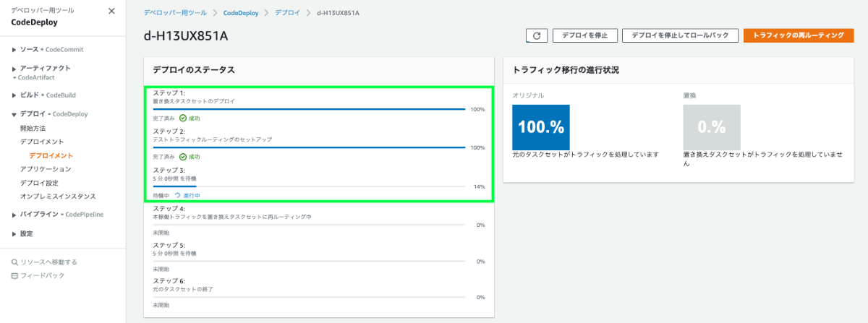Click the search icon beside リソースへ移動する
Image resolution: width=868 pixels, height=323 pixels.
pyautogui.click(x=14, y=262)
